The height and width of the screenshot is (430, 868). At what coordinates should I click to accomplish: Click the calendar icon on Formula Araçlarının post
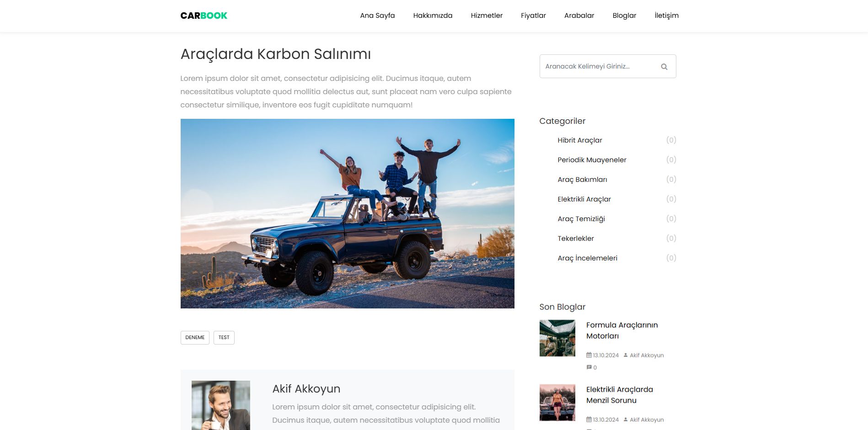tap(589, 355)
